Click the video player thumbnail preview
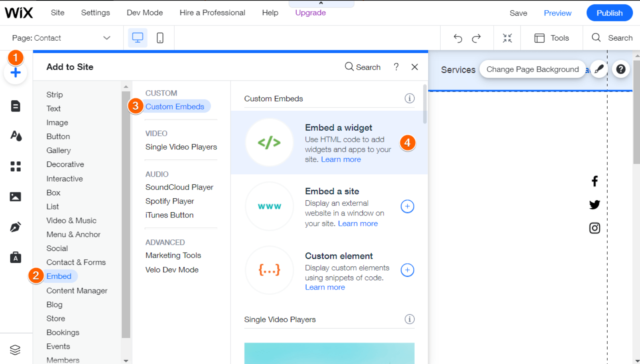Screen dimensions: 640x364 (329, 353)
